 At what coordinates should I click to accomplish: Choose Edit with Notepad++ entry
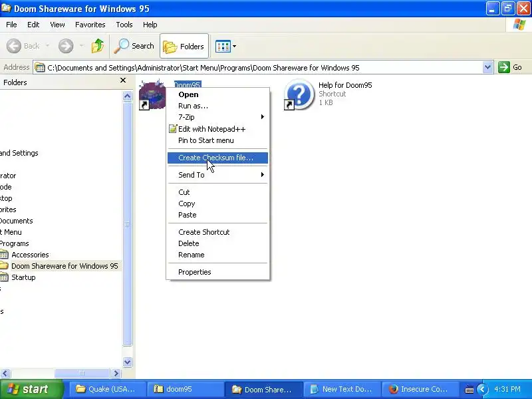point(218,129)
